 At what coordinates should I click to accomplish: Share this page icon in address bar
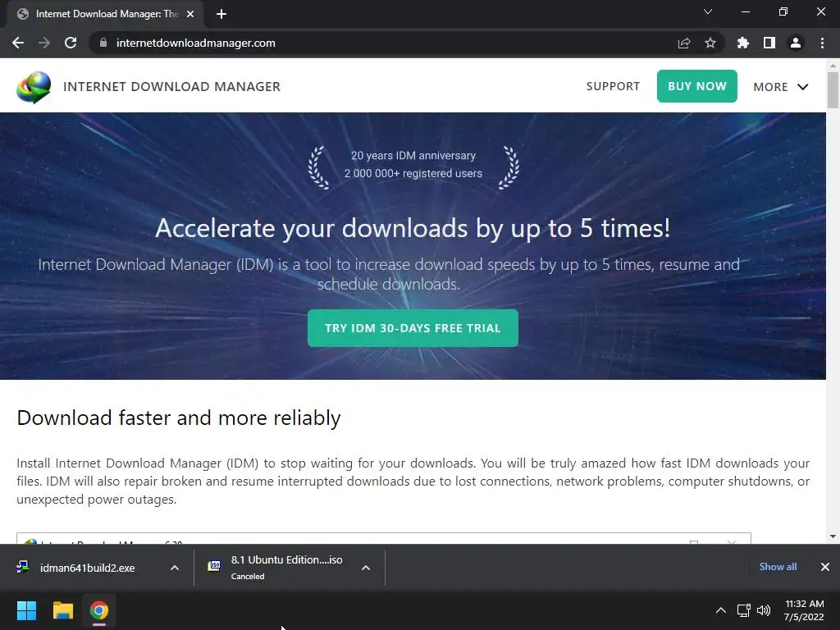[683, 43]
